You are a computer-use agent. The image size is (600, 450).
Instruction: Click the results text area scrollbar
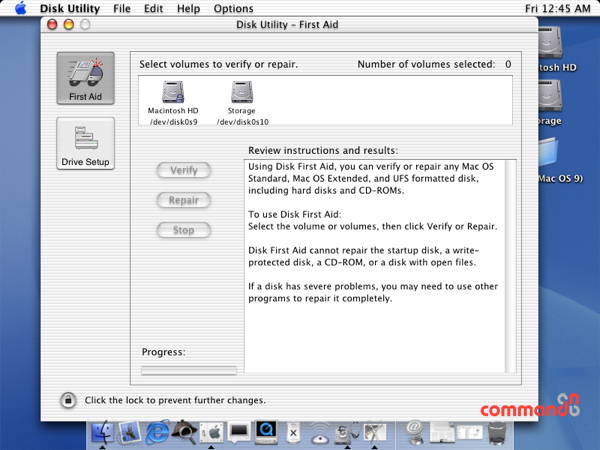tap(510, 266)
